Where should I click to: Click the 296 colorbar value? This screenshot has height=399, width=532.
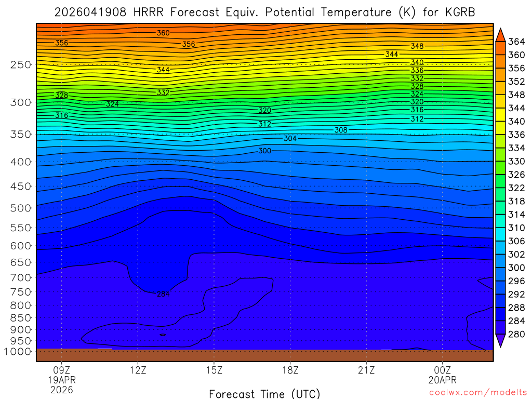tap(516, 281)
